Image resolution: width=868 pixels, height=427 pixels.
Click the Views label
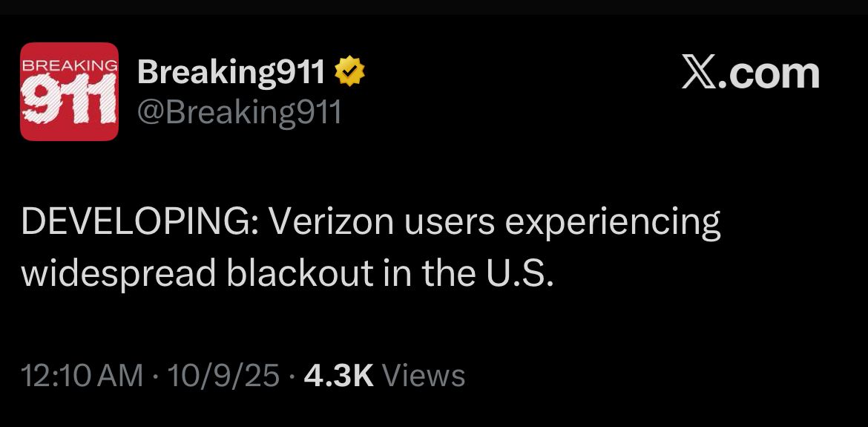click(x=423, y=376)
